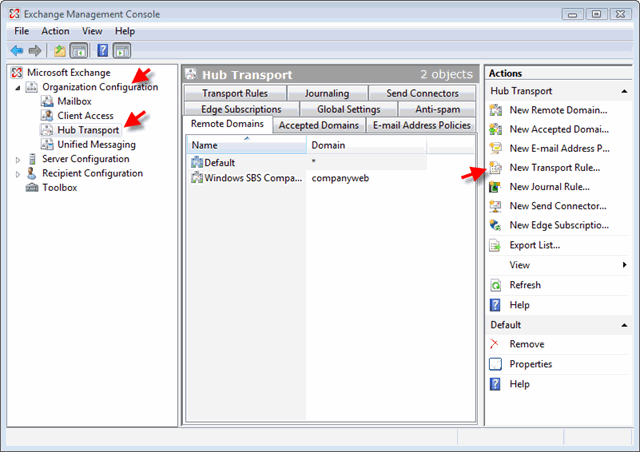The height and width of the screenshot is (452, 640).
Task: Open the View submenu arrow in Actions
Action: tap(624, 265)
